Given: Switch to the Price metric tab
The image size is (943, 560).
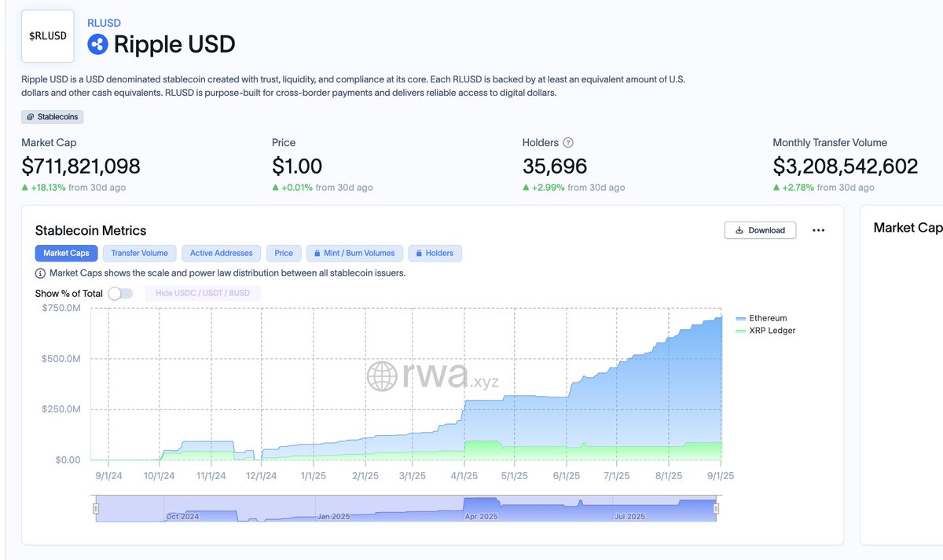Looking at the screenshot, I should coord(284,253).
